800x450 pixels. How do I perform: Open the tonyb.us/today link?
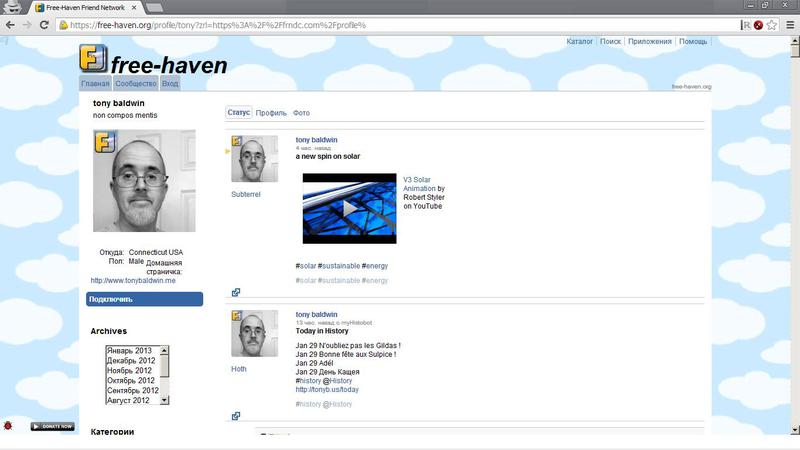pyautogui.click(x=327, y=389)
